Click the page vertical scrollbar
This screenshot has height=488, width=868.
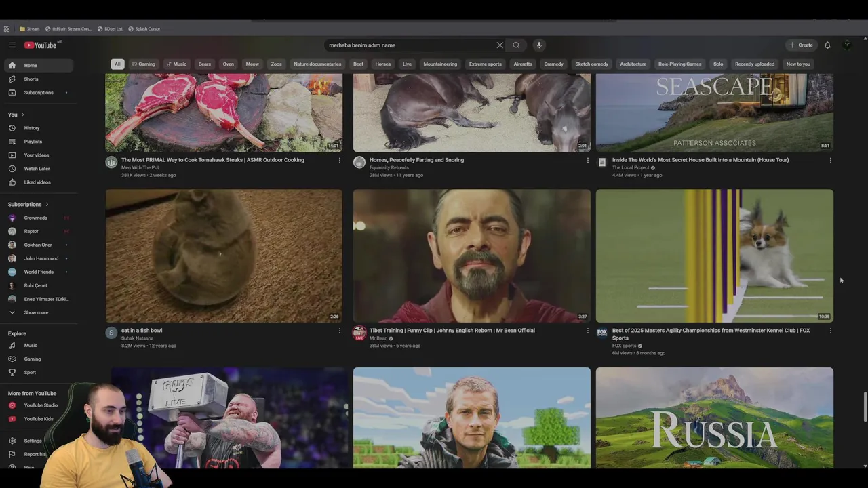click(x=865, y=407)
